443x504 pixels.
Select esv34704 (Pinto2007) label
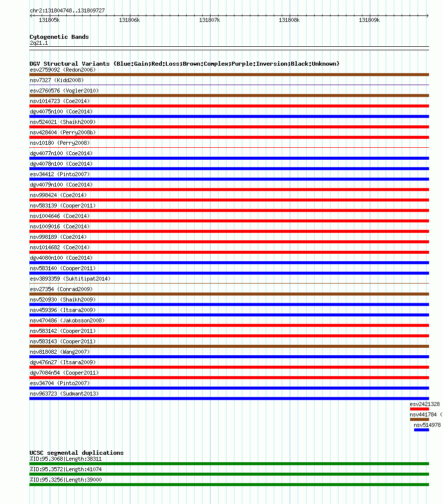[x=60, y=383]
